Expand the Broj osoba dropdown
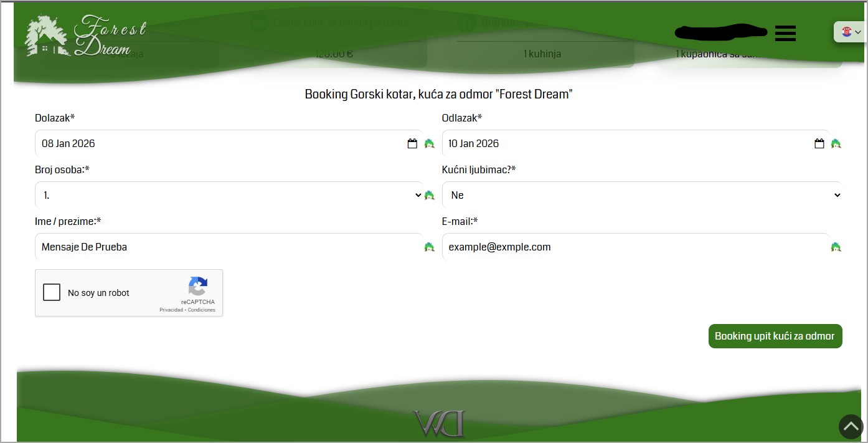This screenshot has height=443, width=868. 228,195
